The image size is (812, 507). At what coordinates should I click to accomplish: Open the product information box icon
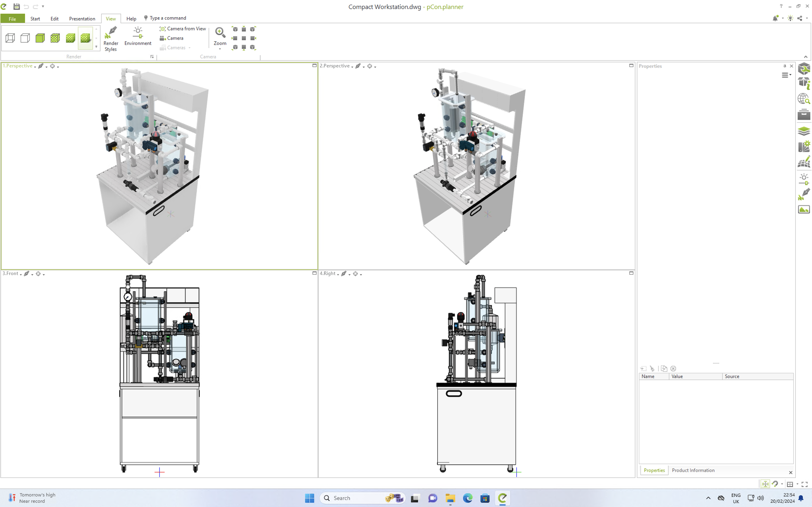tap(804, 83)
